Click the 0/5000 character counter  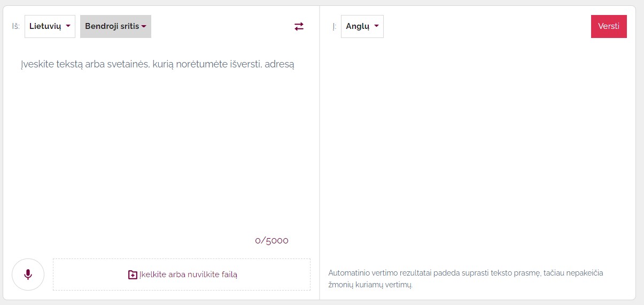(271, 241)
